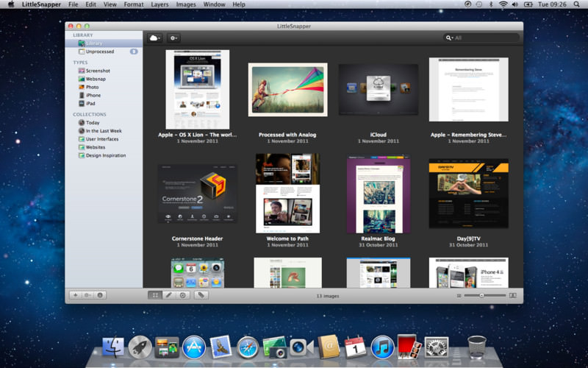
Task: Open the cloud sharing dropdown in toolbar
Action: pos(154,38)
